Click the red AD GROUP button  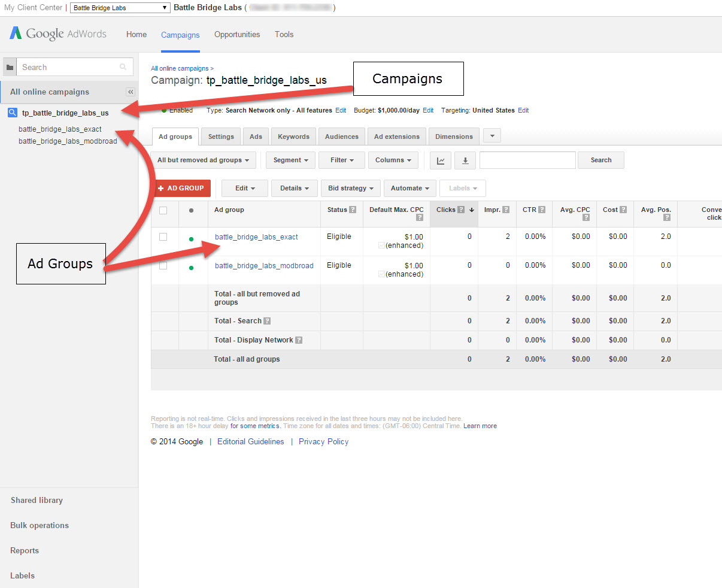[x=181, y=188]
